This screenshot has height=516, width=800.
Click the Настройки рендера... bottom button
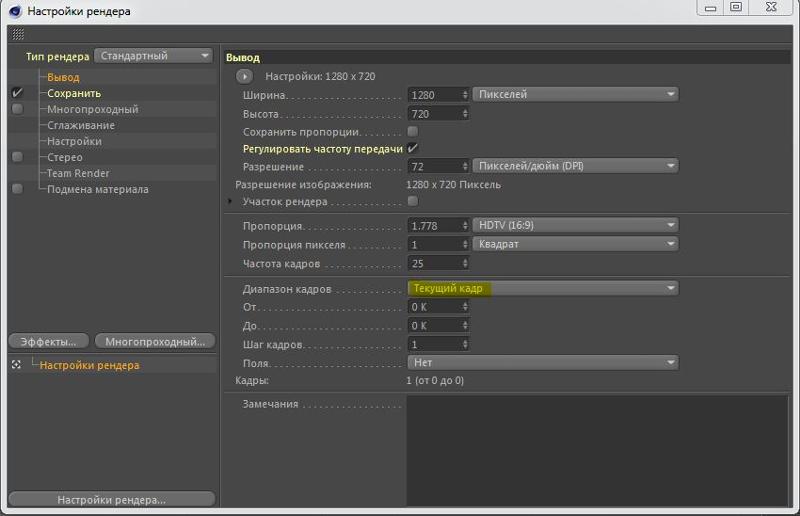112,499
